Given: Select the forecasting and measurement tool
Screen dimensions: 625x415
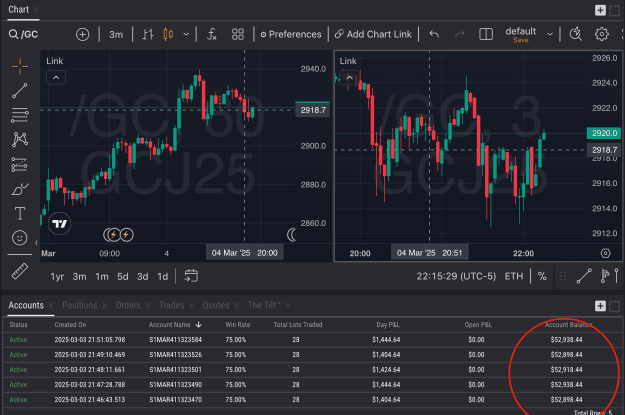Looking at the screenshot, I should point(20,164).
